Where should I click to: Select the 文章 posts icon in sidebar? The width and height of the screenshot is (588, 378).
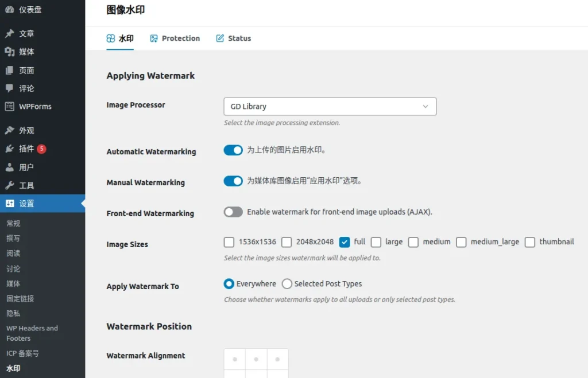[x=10, y=33]
